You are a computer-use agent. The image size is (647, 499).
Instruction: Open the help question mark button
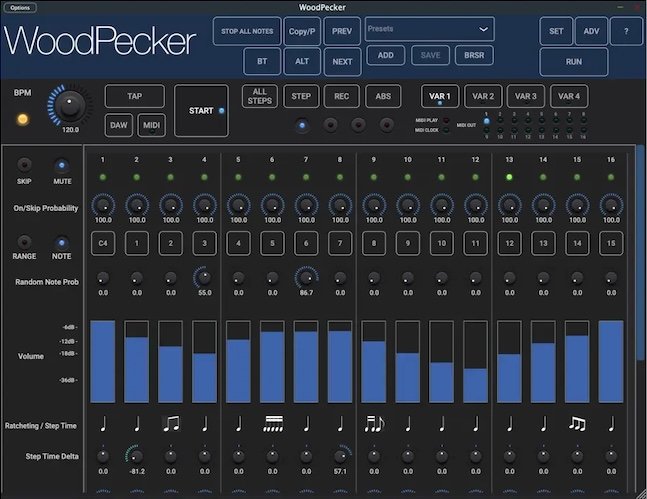[x=626, y=31]
